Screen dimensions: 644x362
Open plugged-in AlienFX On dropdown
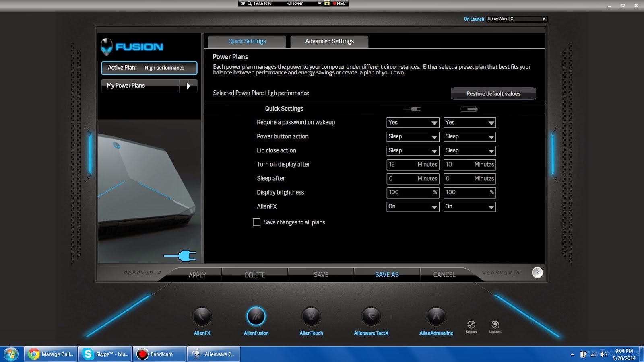pos(413,207)
